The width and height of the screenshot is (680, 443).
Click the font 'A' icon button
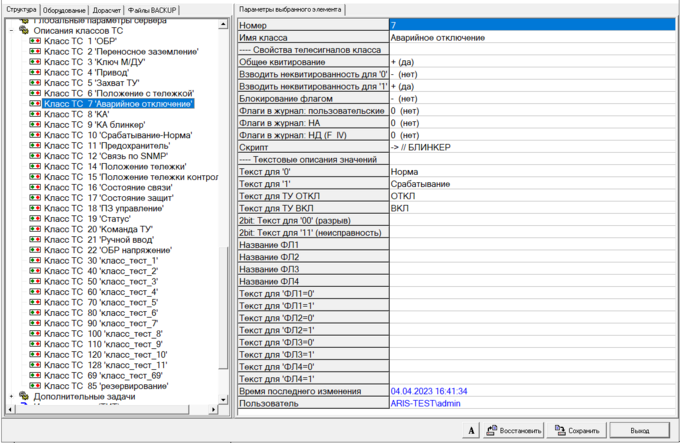click(470, 431)
